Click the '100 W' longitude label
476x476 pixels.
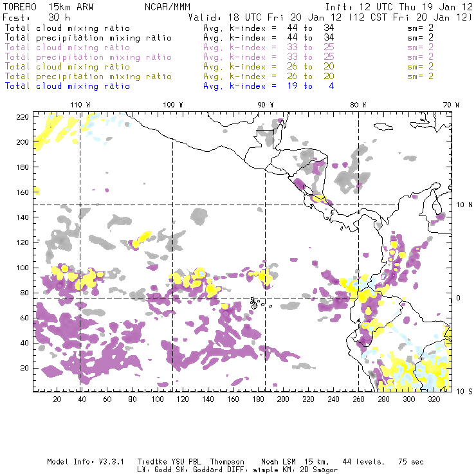point(173,105)
